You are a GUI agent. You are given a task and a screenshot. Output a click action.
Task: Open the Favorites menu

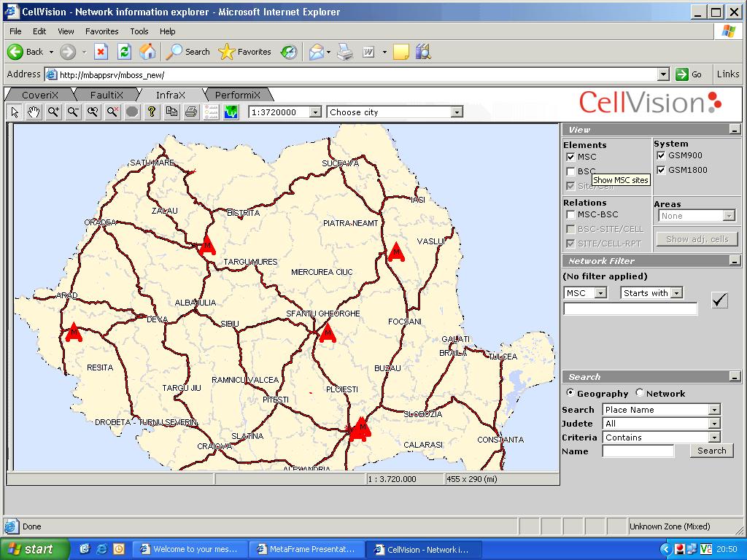pos(101,31)
